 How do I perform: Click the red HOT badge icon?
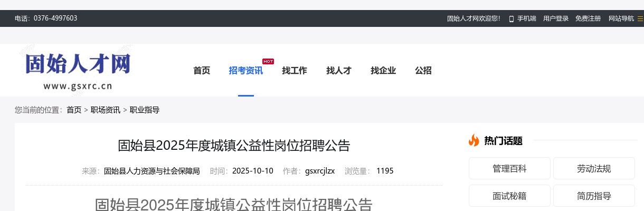pos(268,61)
